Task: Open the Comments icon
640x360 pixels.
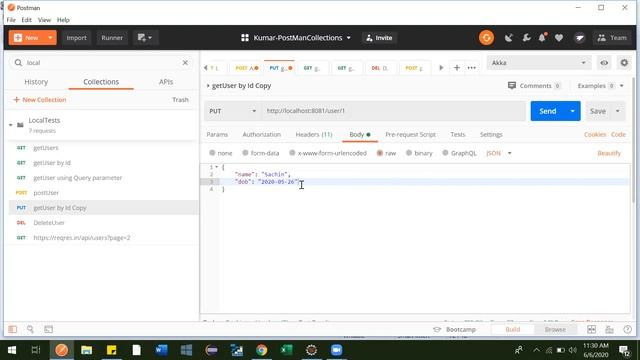Action: 512,86
